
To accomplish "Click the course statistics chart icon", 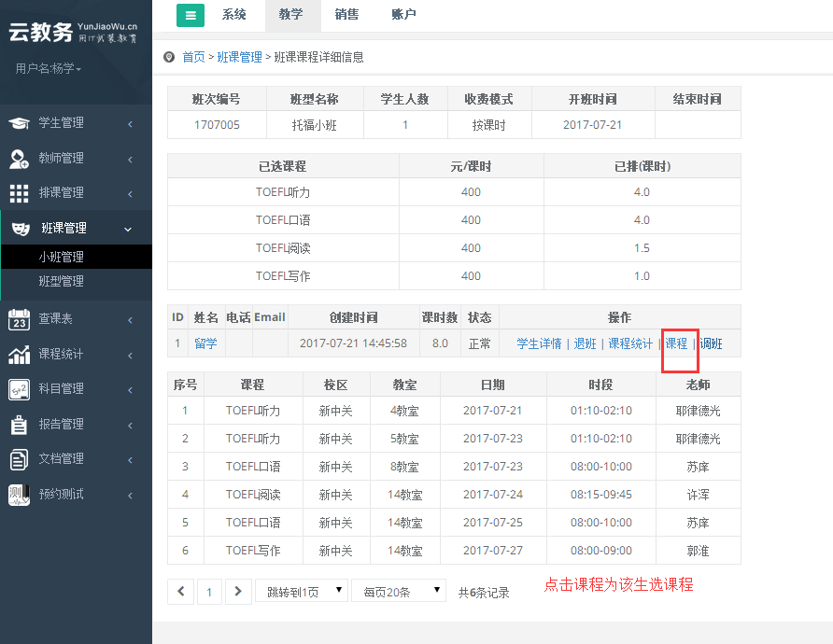I will [x=19, y=355].
